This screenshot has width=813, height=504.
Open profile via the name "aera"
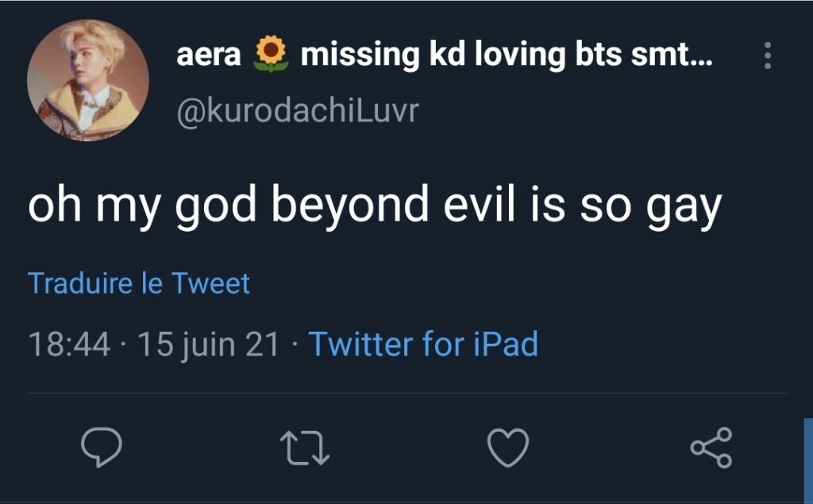tap(209, 55)
